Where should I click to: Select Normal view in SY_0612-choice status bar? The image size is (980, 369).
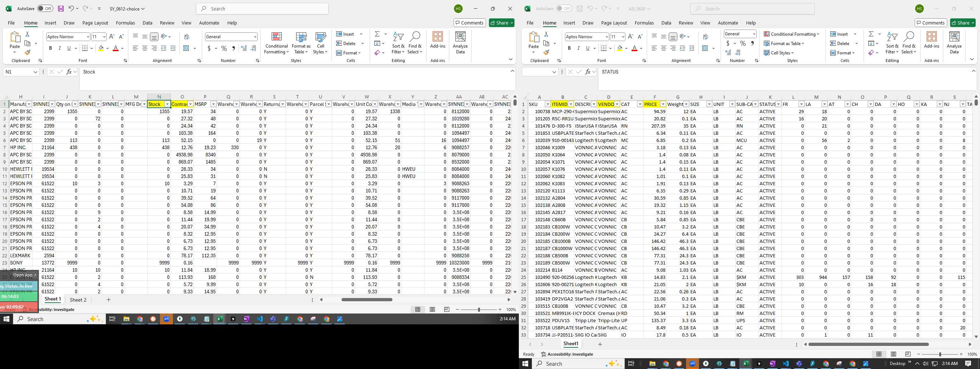click(x=418, y=309)
